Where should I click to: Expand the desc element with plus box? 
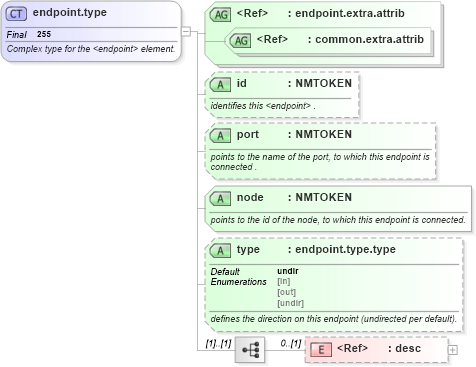(x=452, y=350)
